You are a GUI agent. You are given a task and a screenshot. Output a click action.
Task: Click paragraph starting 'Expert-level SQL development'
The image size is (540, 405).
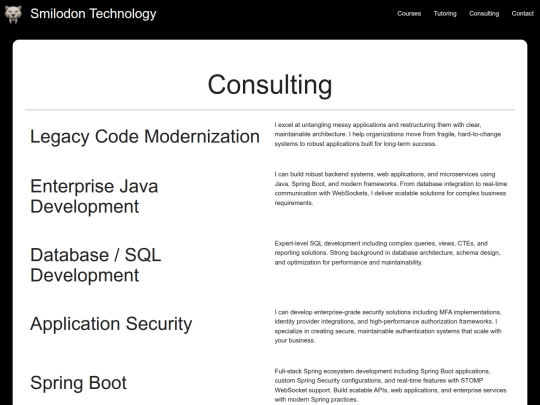(387, 253)
